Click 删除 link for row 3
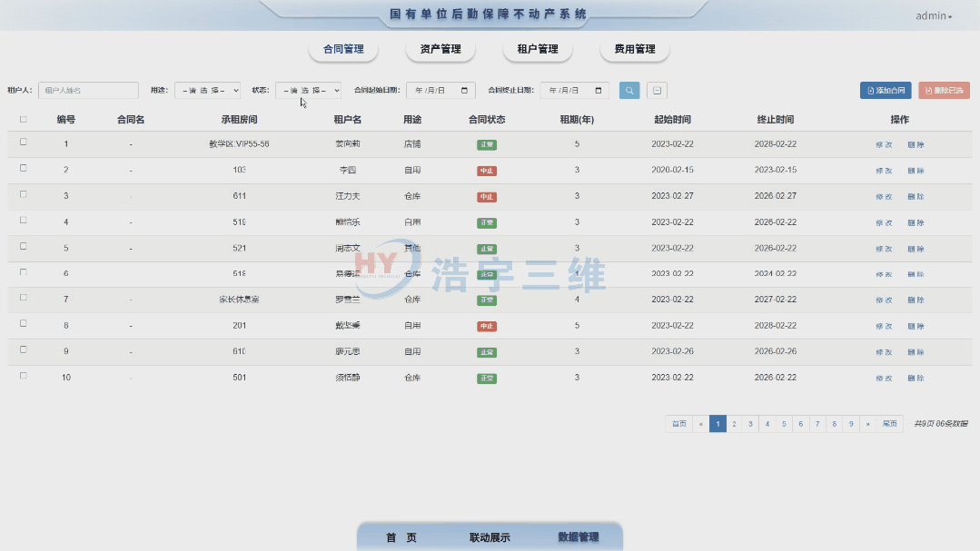 click(x=916, y=197)
